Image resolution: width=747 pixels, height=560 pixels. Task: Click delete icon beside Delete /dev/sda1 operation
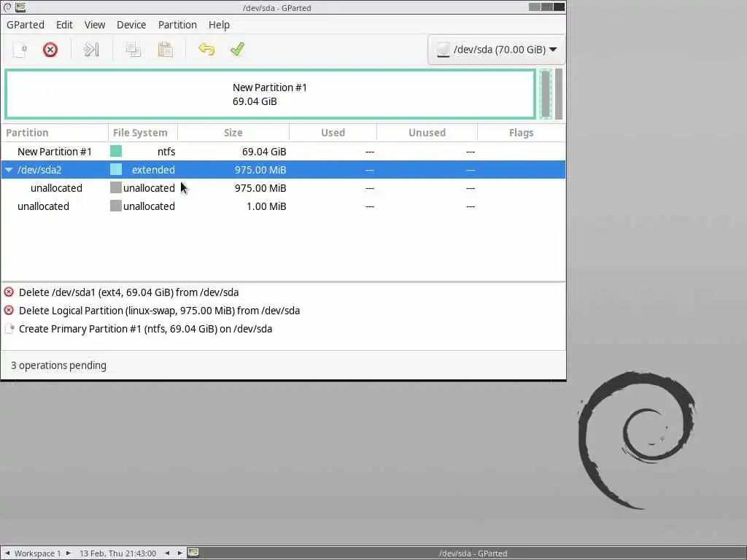click(x=9, y=292)
